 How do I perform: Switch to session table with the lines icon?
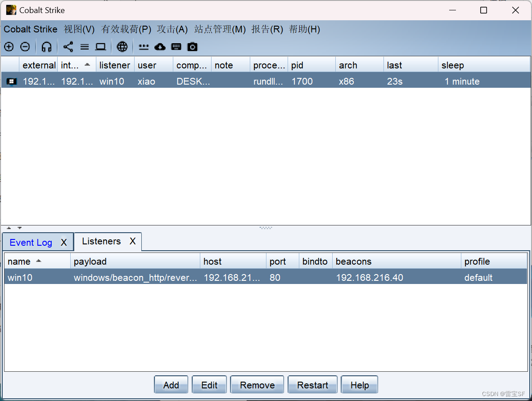coord(85,47)
